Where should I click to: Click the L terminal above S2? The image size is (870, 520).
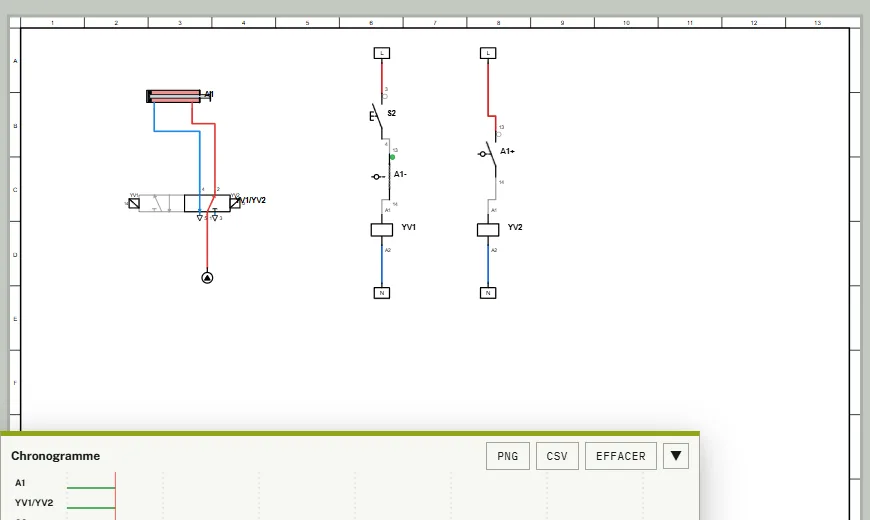click(382, 53)
